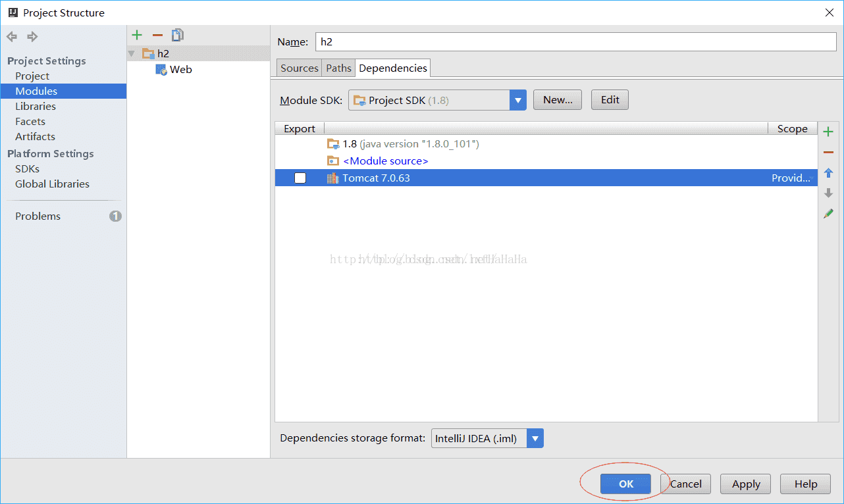The width and height of the screenshot is (844, 504).
Task: Collapse the h2 module tree node
Action: (x=131, y=53)
